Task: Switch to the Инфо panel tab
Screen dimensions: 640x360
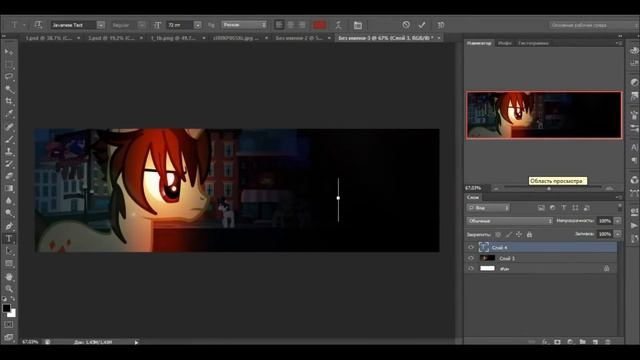Action: pyautogui.click(x=505, y=43)
